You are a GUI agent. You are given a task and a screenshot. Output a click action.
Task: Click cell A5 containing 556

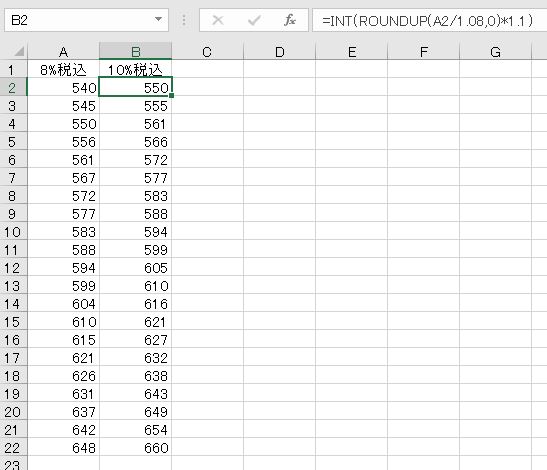(x=63, y=142)
